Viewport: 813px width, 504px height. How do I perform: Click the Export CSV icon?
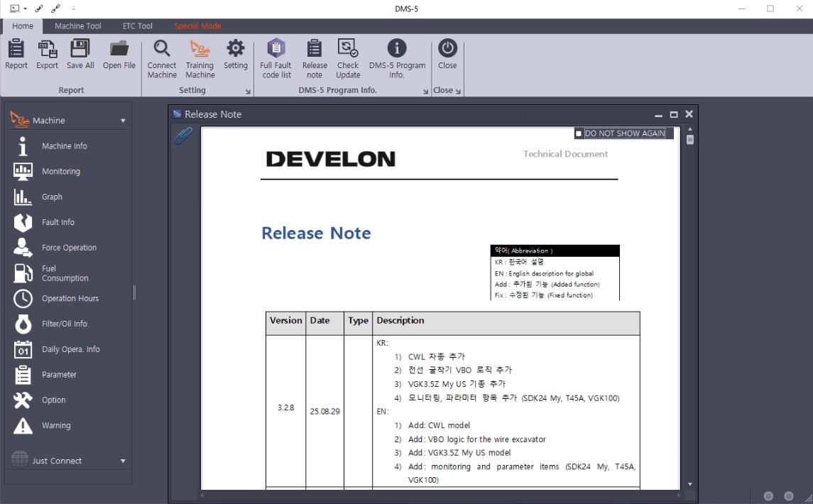(x=48, y=49)
